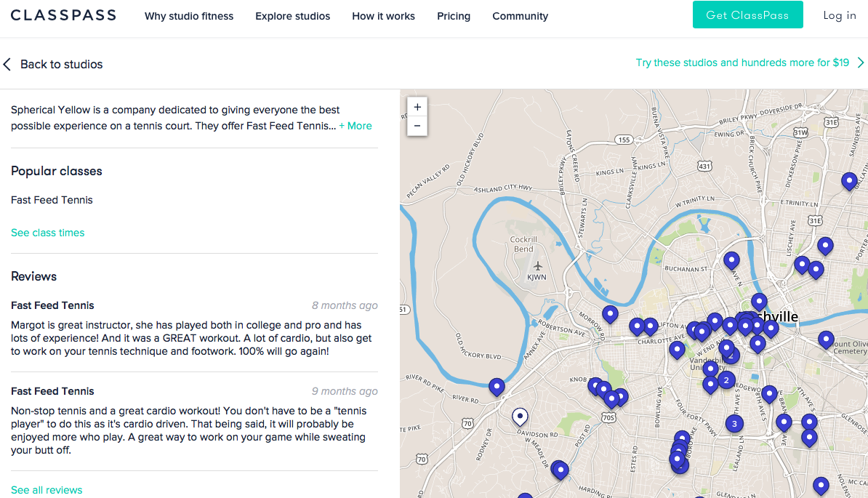The height and width of the screenshot is (498, 868).
Task: Zoom out the map with minus button
Action: point(417,126)
